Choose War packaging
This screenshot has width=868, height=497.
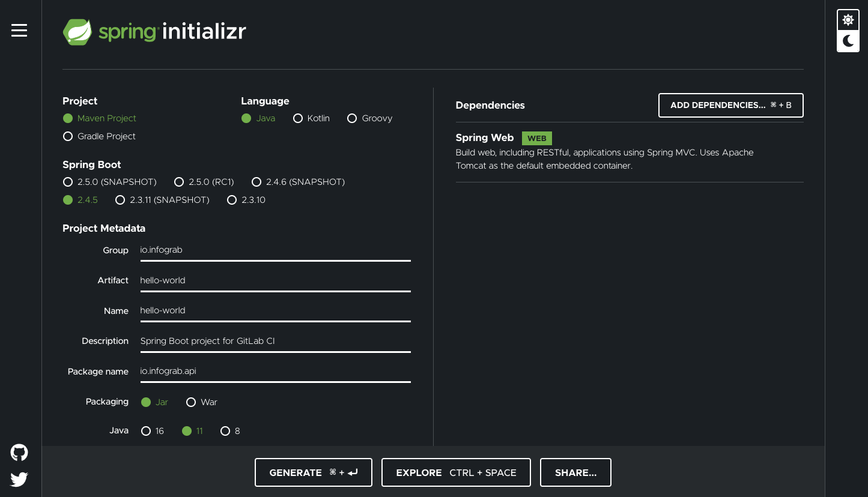(202, 402)
